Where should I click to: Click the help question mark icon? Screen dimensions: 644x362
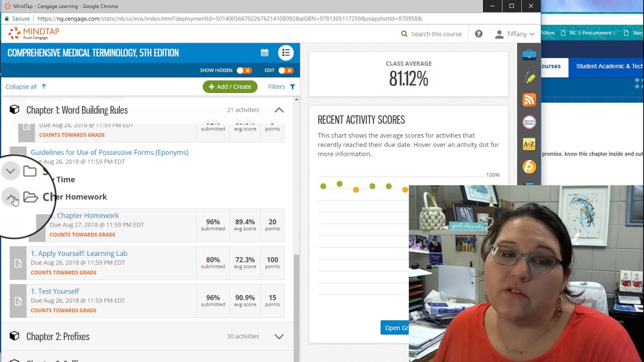pos(478,34)
